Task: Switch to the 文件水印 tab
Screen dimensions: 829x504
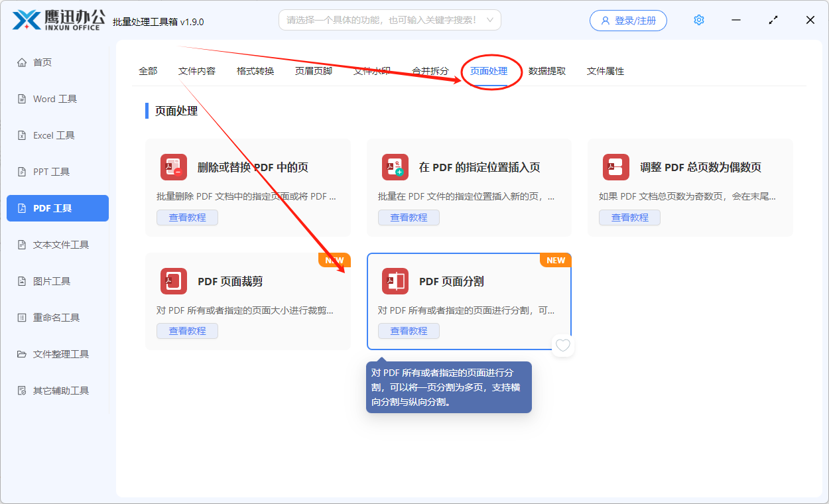Action: [x=372, y=71]
